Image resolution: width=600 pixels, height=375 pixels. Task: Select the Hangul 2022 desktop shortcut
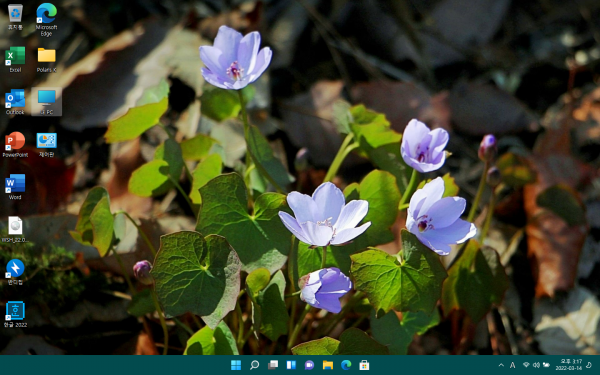[x=15, y=315]
